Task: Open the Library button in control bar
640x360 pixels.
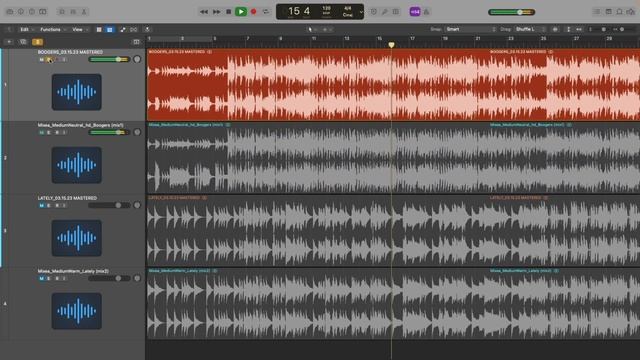Action: [x=10, y=12]
